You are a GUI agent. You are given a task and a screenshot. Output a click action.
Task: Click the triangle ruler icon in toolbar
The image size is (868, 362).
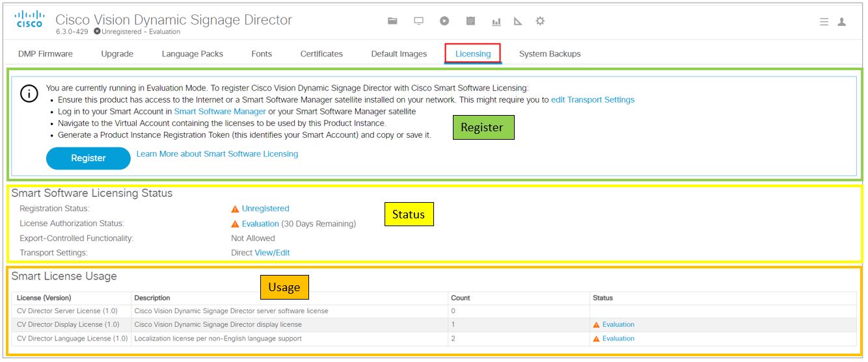coord(518,21)
